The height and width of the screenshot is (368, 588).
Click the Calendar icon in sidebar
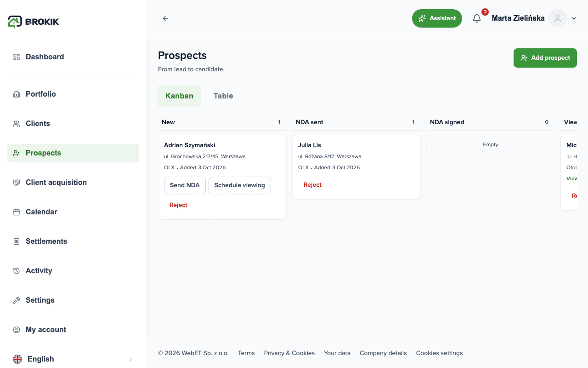click(x=17, y=212)
